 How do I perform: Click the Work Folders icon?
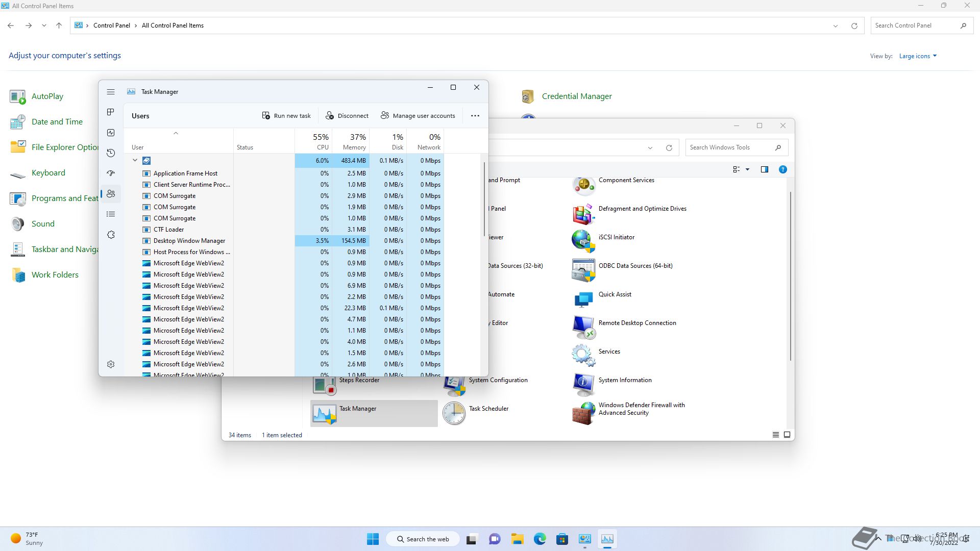tap(18, 275)
